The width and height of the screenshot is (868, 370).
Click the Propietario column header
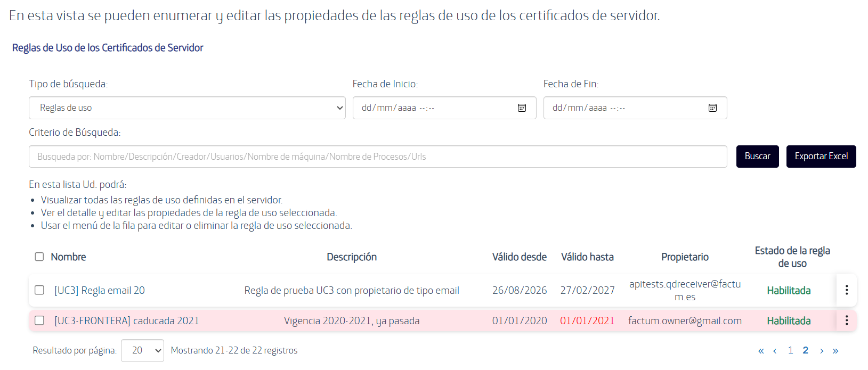(x=685, y=257)
